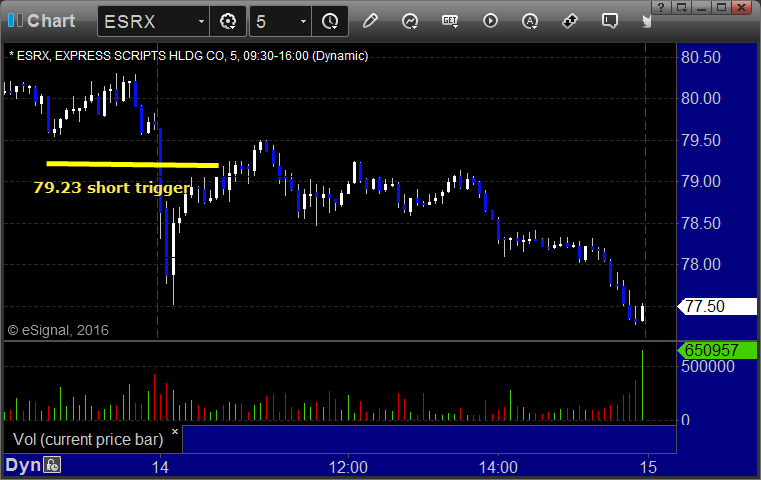Click the lock icon next to Dyn
The width and height of the screenshot is (761, 480).
(x=52, y=465)
